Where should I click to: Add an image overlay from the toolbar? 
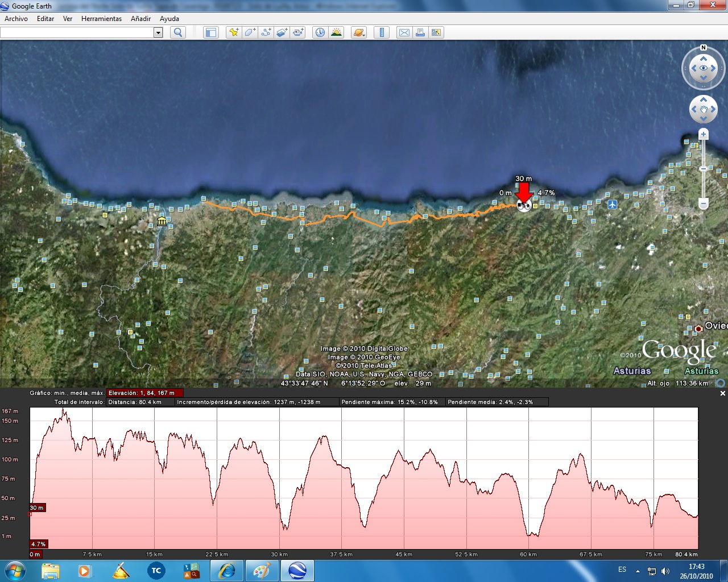282,32
